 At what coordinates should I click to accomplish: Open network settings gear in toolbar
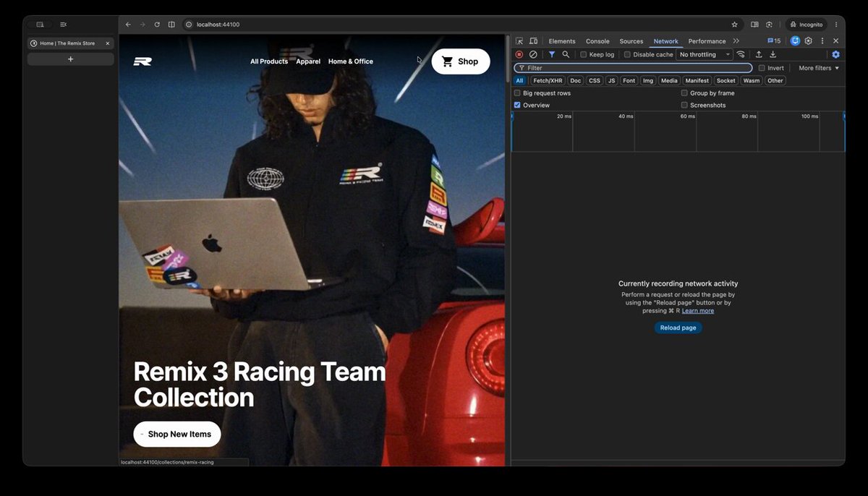tap(835, 54)
